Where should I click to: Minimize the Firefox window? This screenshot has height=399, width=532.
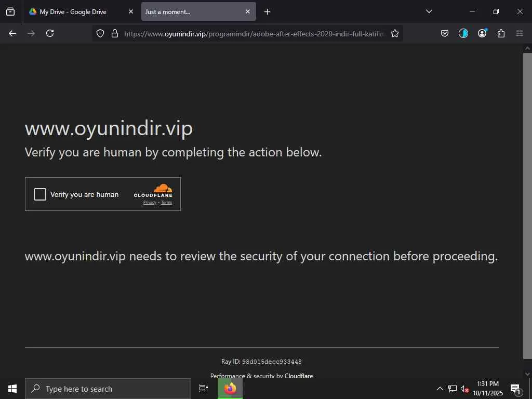coord(472,11)
